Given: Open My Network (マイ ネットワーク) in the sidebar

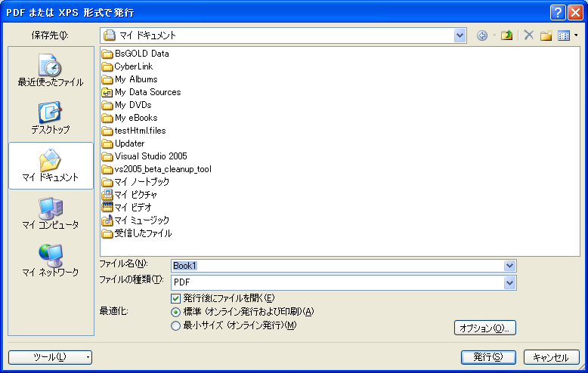Looking at the screenshot, I should (x=51, y=260).
